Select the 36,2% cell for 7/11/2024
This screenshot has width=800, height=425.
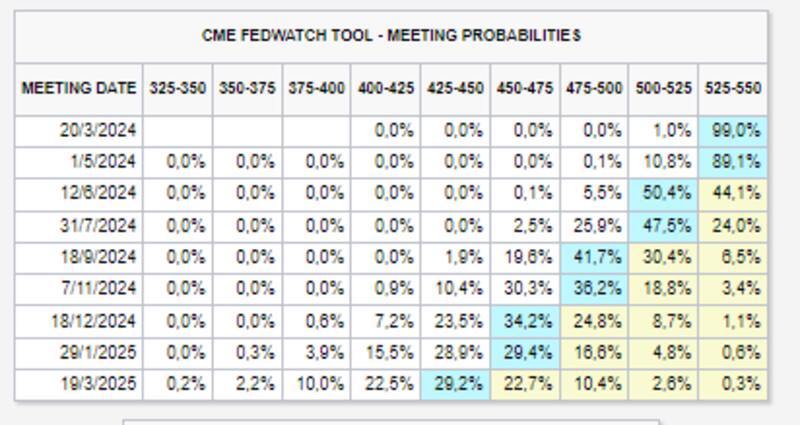(595, 288)
